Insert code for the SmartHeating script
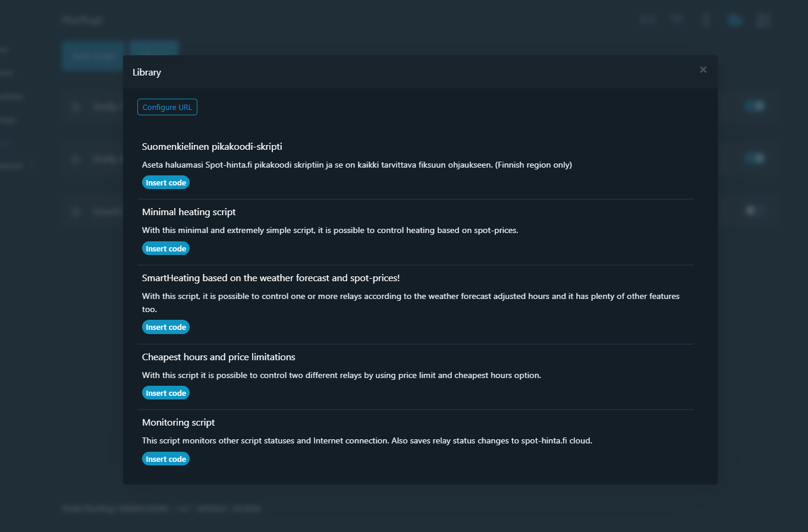This screenshot has width=808, height=532. pos(166,327)
